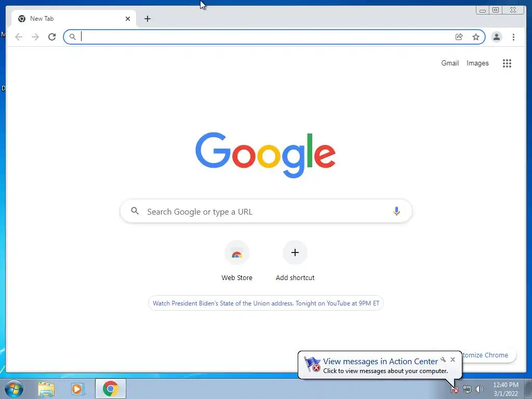Click the Web Store label text

coord(237,277)
